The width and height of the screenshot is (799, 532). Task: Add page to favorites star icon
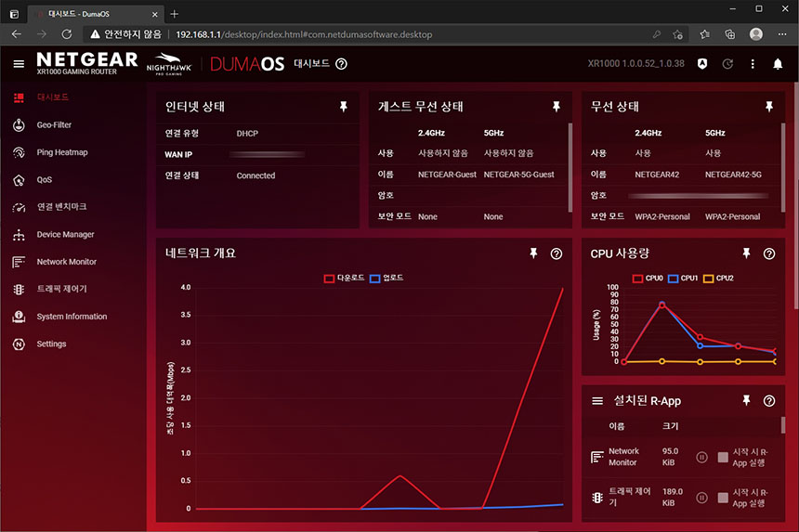(x=677, y=34)
